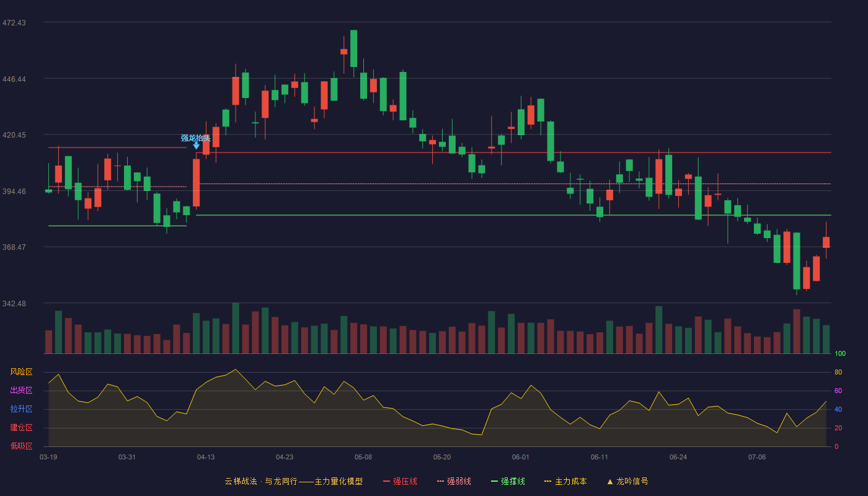Select the 出货区 indicator zone label
Screen dimensions: 868x496
click(x=21, y=391)
